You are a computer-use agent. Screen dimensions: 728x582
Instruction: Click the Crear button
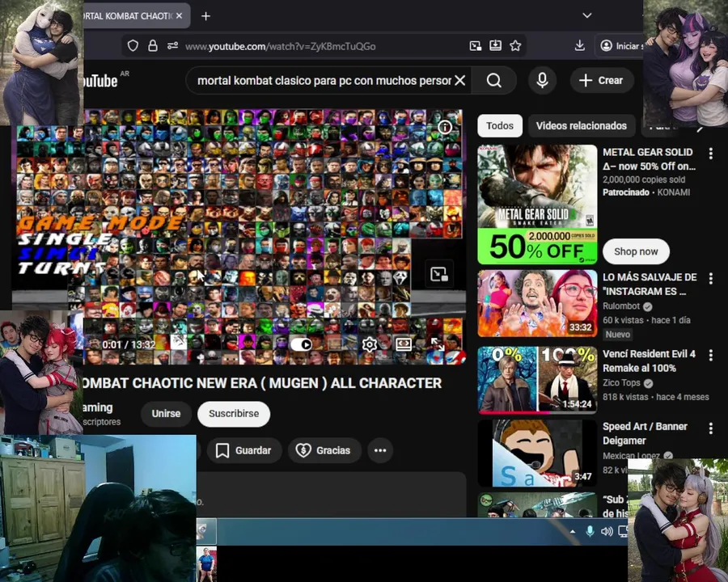(601, 80)
